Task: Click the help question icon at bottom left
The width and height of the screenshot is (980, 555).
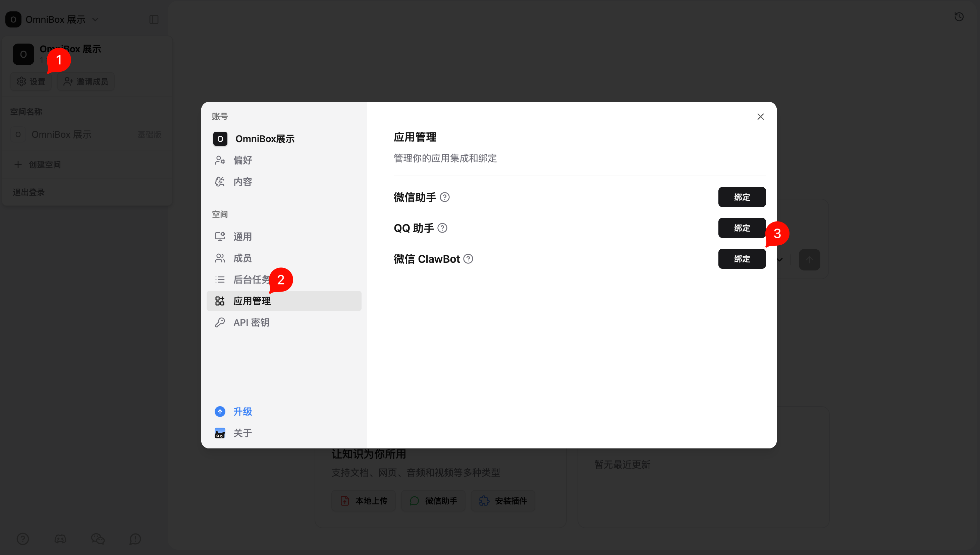Action: pyautogui.click(x=23, y=539)
